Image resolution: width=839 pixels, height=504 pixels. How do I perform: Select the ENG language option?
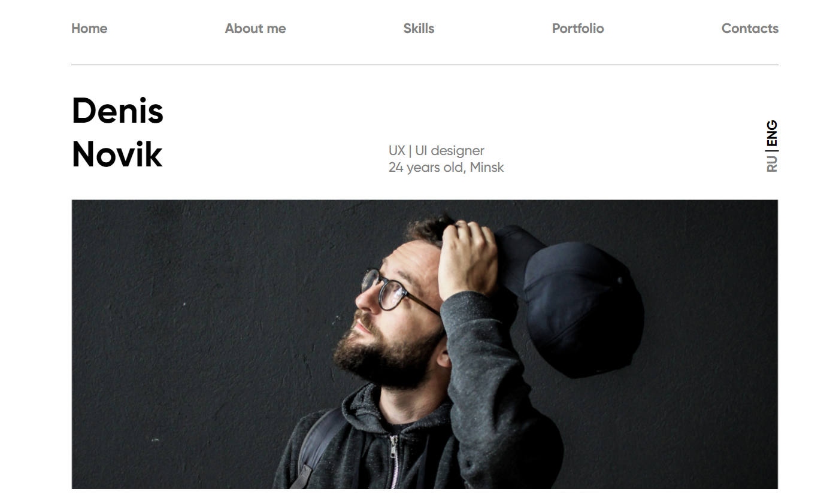click(772, 133)
